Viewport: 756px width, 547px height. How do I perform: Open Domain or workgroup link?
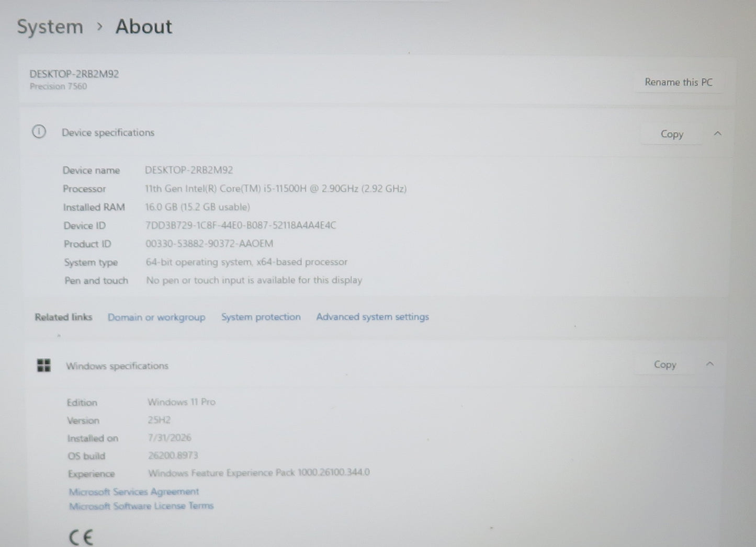click(x=156, y=317)
